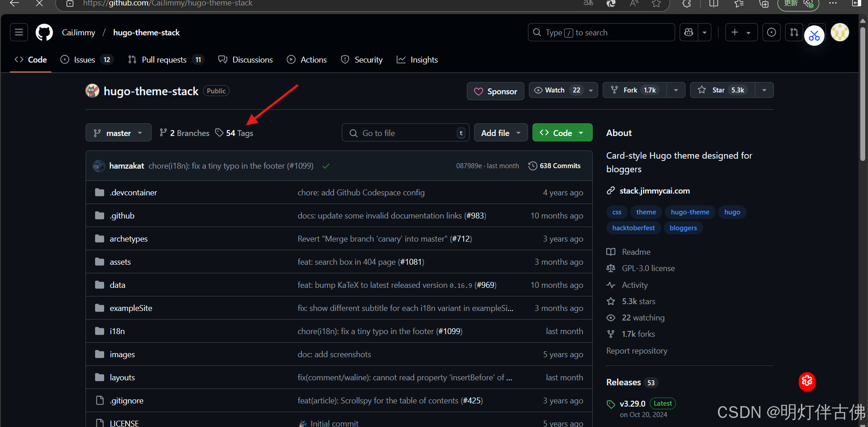The width and height of the screenshot is (868, 427).
Task: Click the images folder icon
Action: [x=100, y=354]
